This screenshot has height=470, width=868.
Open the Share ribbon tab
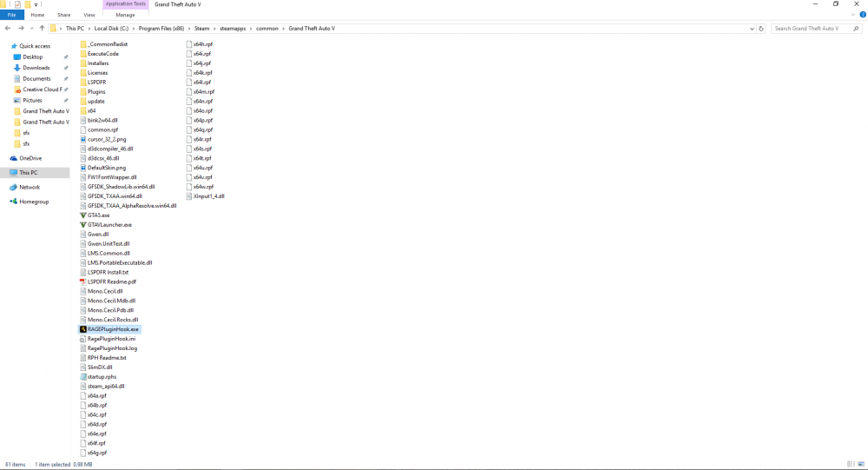[63, 15]
